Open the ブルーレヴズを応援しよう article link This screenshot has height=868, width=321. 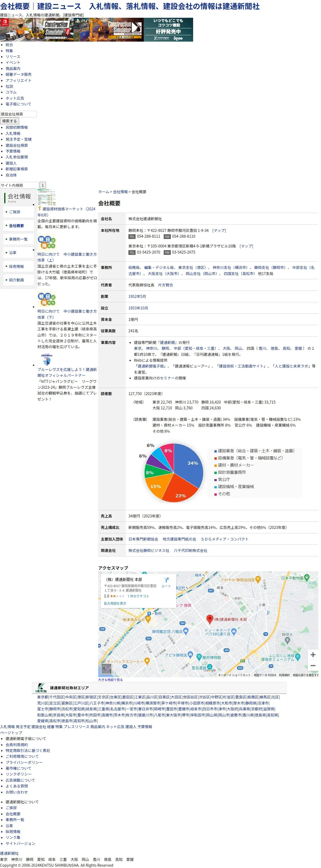tap(67, 372)
